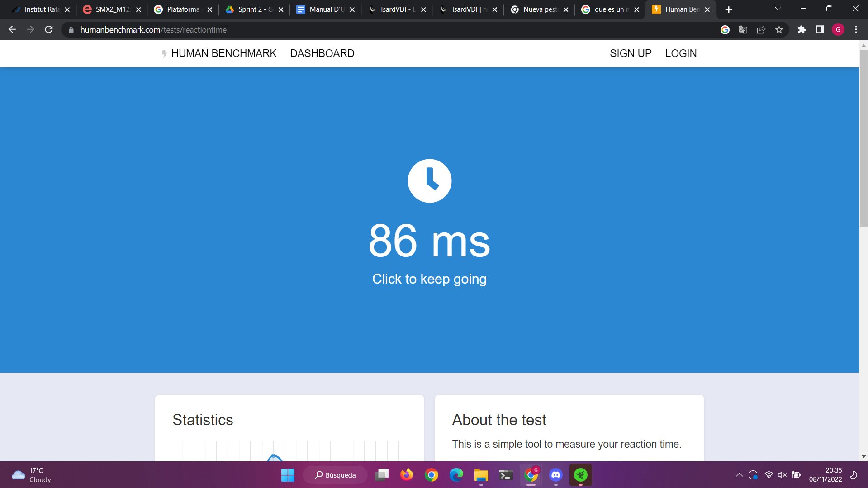Click the muted volume icon in the tray
Image resolution: width=868 pixels, height=488 pixels.
(x=782, y=475)
